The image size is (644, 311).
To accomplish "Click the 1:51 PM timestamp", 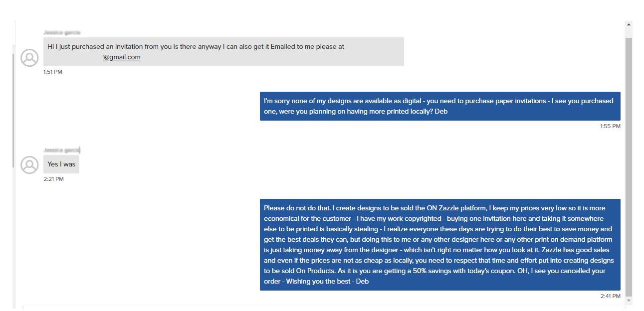I will 53,72.
